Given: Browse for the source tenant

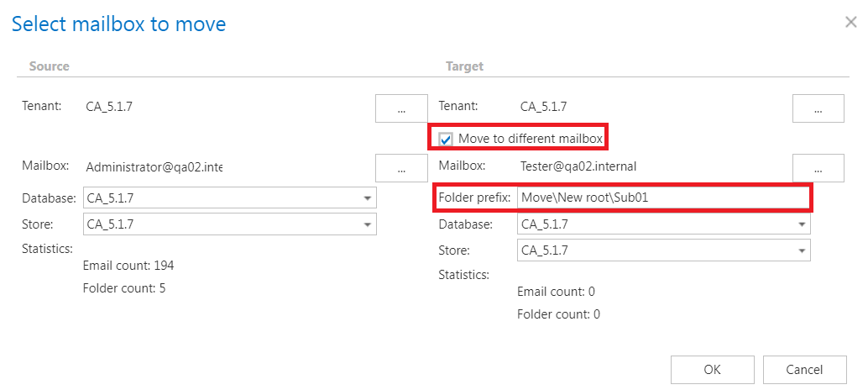Looking at the screenshot, I should tap(400, 108).
